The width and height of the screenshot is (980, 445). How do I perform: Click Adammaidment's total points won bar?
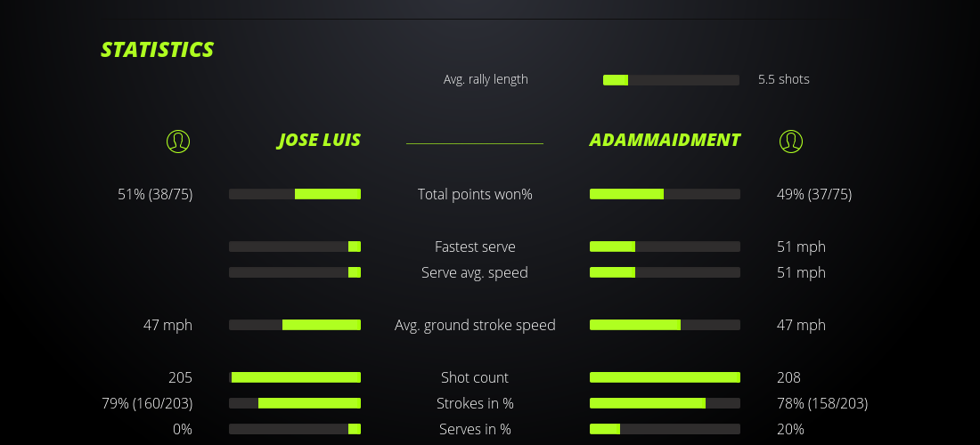[665, 194]
